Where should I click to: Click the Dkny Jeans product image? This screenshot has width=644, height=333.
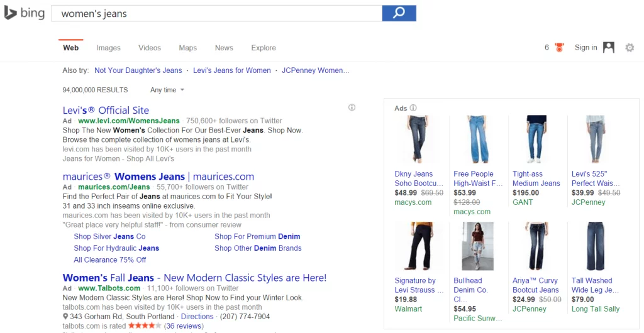tap(418, 139)
